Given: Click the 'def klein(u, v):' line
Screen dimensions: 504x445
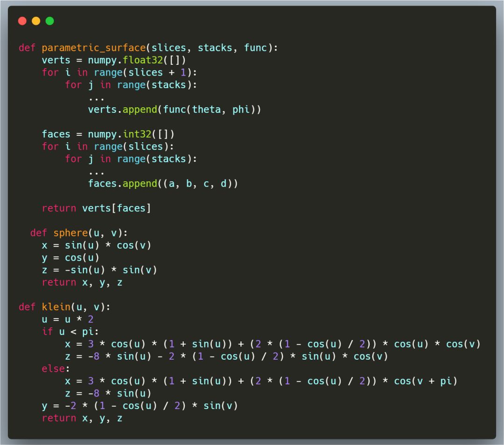Looking at the screenshot, I should pyautogui.click(x=64, y=307).
